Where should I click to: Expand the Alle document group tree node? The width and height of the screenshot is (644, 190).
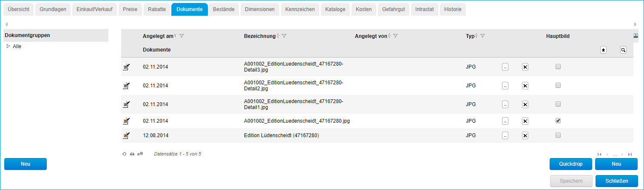tap(8, 46)
